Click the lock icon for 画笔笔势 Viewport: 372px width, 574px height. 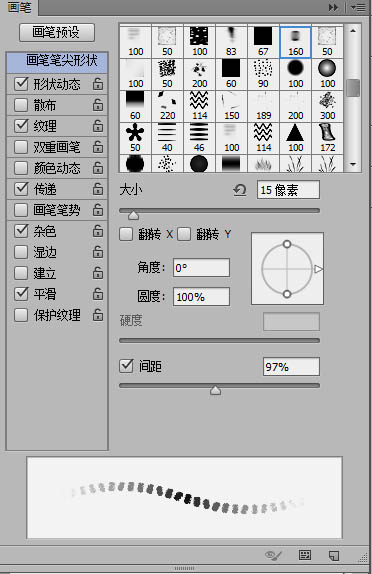click(98, 210)
